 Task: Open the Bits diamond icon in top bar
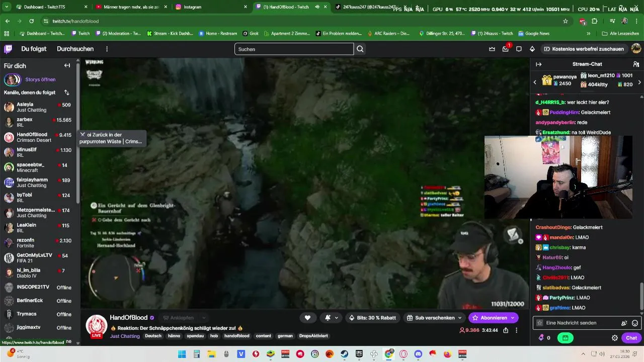(x=532, y=49)
